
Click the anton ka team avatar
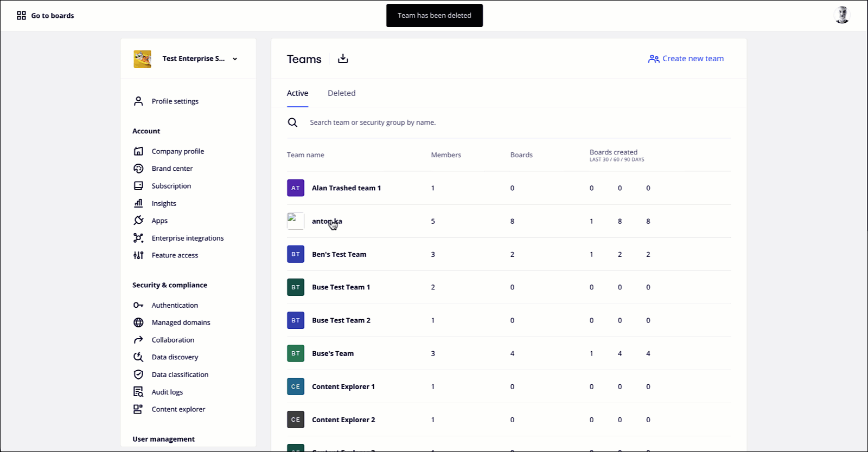[x=296, y=221]
